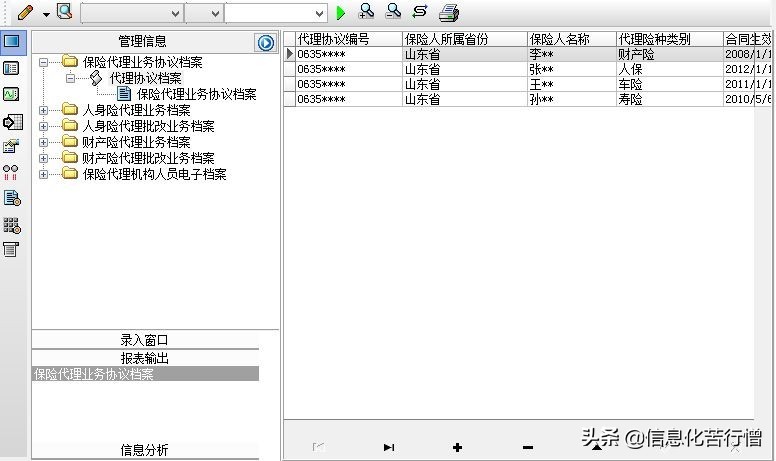
Task: Open the third toolbar combo box
Action: click(x=276, y=13)
